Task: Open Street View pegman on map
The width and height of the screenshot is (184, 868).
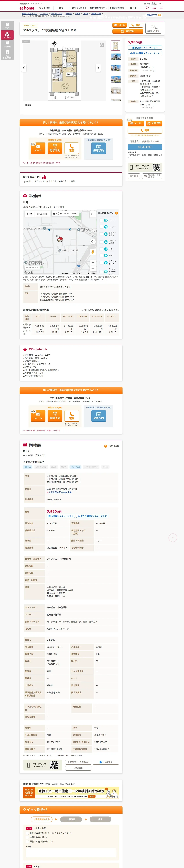Action: point(93,252)
